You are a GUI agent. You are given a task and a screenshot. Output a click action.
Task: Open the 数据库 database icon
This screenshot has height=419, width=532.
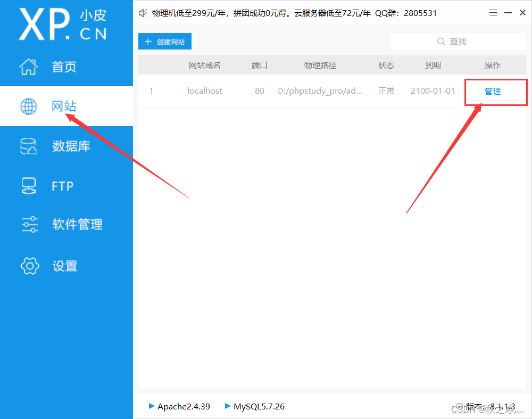coord(28,145)
